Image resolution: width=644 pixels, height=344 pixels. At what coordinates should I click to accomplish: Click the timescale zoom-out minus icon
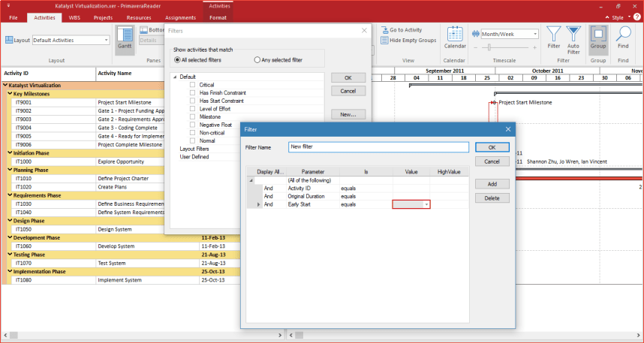click(476, 47)
